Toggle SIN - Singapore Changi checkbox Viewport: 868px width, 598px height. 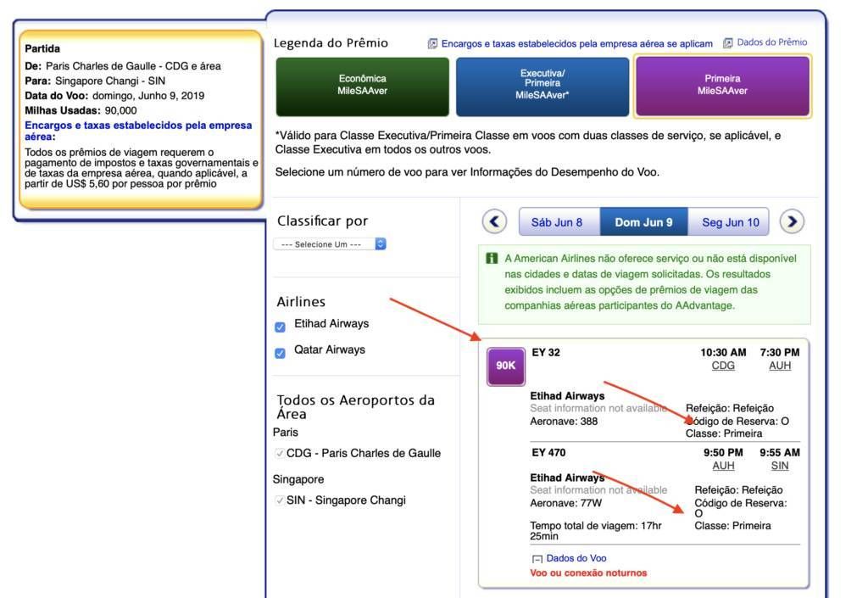point(280,500)
